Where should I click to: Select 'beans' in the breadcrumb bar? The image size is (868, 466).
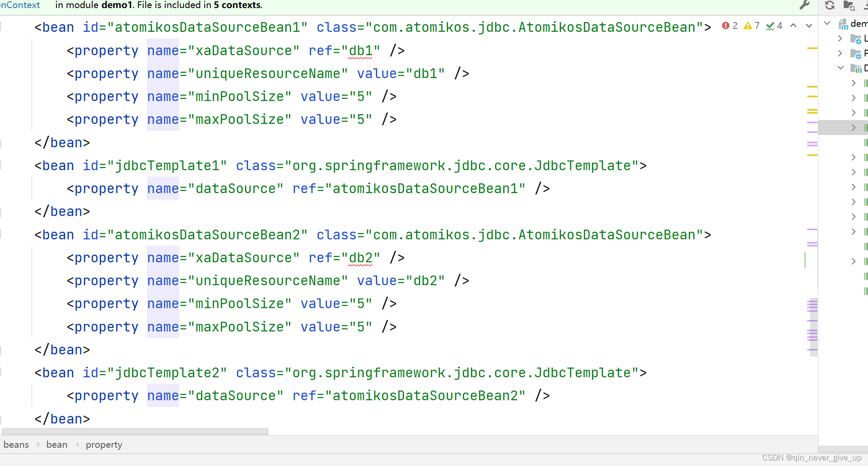click(x=16, y=445)
